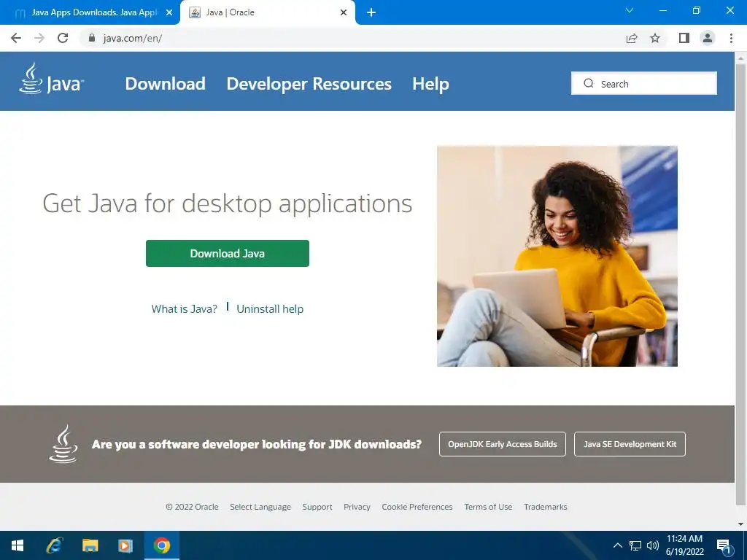Click the scrollbar up arrow
The width and height of the screenshot is (747, 560).
pyautogui.click(x=741, y=57)
